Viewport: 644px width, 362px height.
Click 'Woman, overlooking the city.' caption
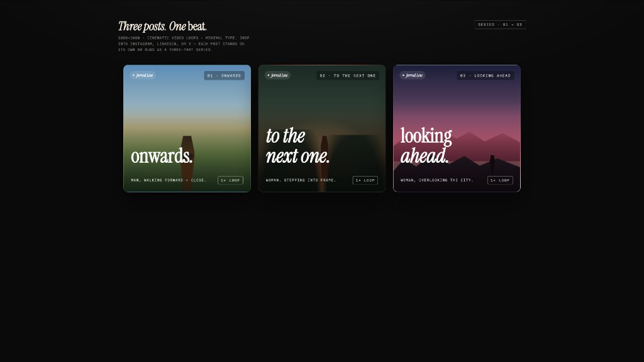coord(436,180)
